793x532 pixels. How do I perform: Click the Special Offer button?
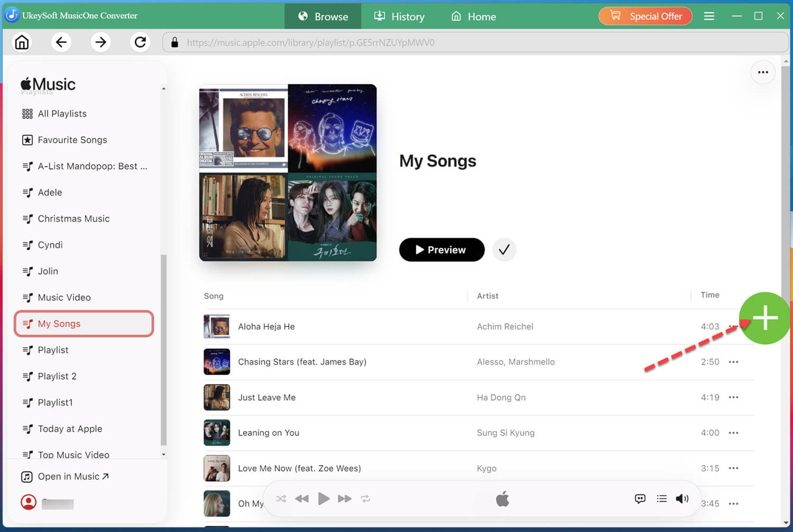coord(646,16)
